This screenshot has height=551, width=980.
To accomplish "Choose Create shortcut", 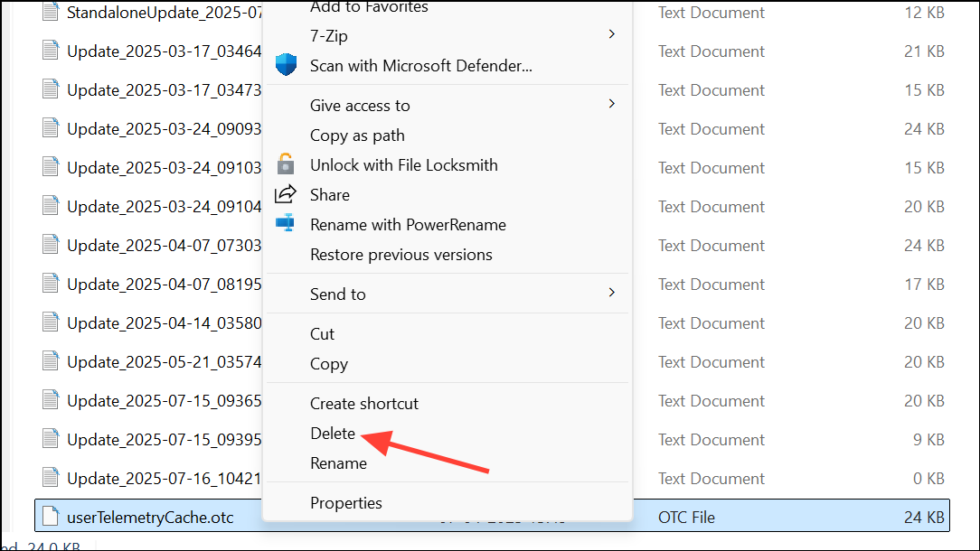I will tap(363, 403).
